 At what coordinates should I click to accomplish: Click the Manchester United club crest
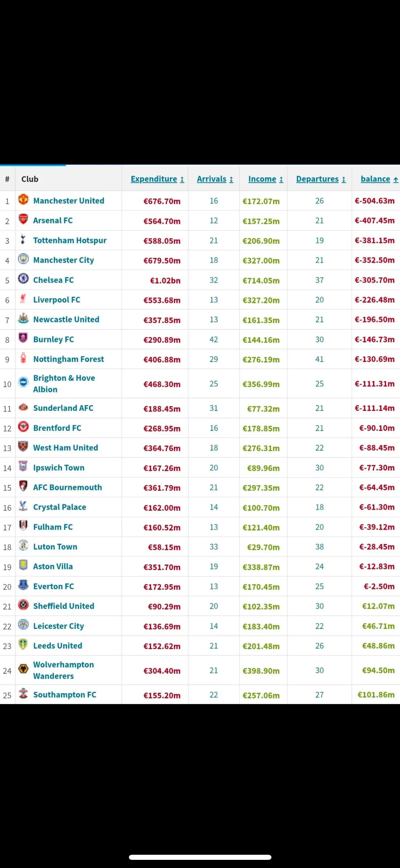[x=23, y=200]
